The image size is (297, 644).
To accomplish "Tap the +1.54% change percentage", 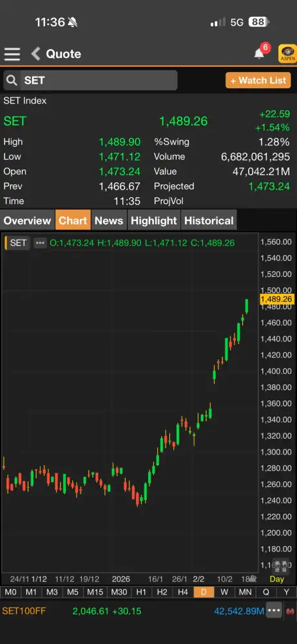I will tap(273, 128).
